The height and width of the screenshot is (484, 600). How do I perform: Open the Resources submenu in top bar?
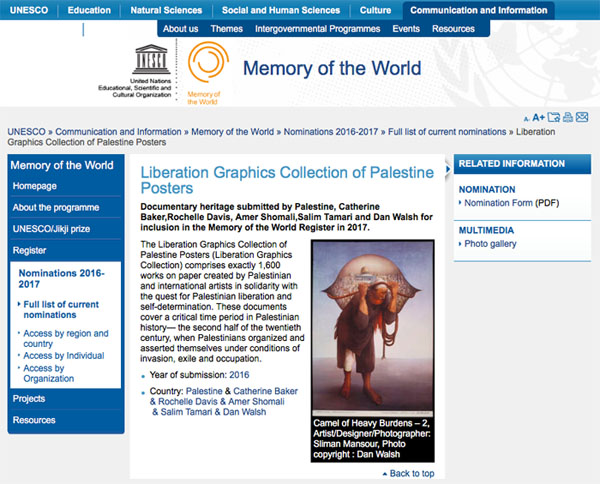453,29
